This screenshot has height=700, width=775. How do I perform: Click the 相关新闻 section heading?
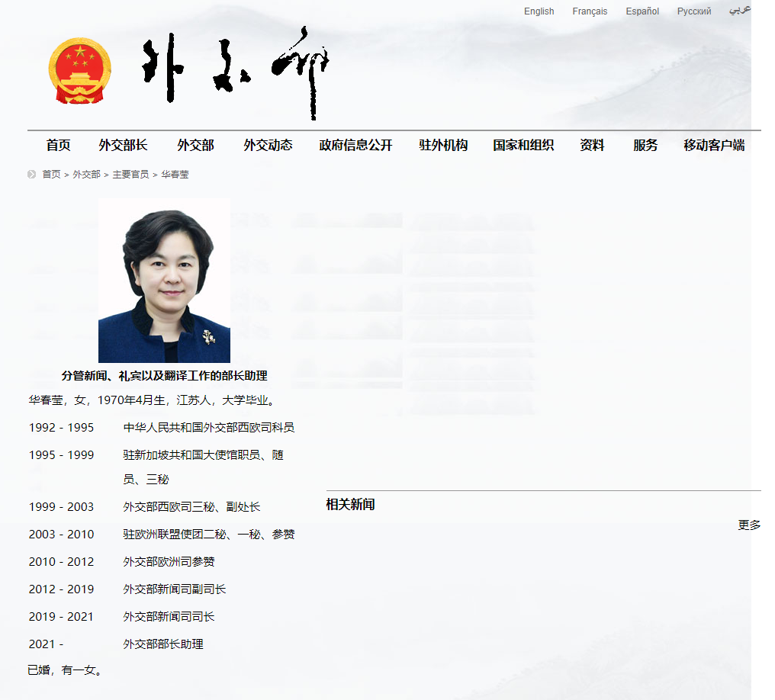click(x=350, y=505)
